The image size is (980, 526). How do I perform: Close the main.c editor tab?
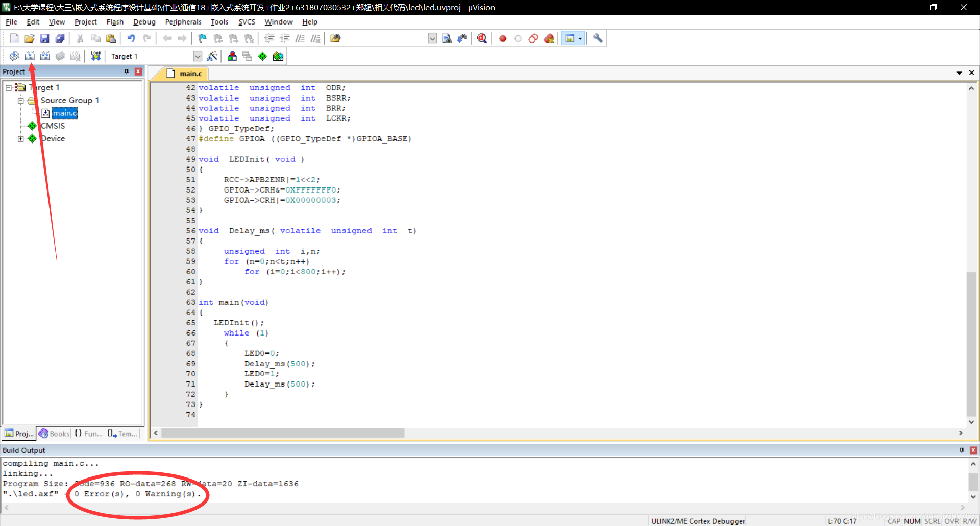[972, 73]
